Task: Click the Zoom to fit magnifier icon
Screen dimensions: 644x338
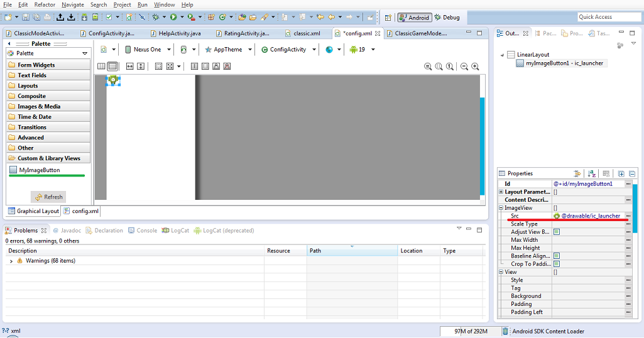Action: tap(439, 67)
